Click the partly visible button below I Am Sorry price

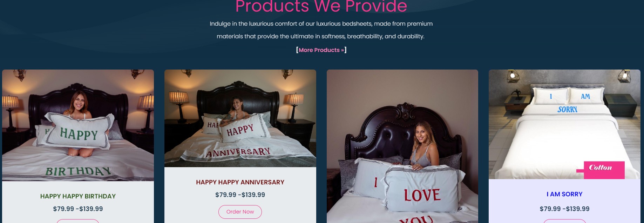pyautogui.click(x=564, y=221)
